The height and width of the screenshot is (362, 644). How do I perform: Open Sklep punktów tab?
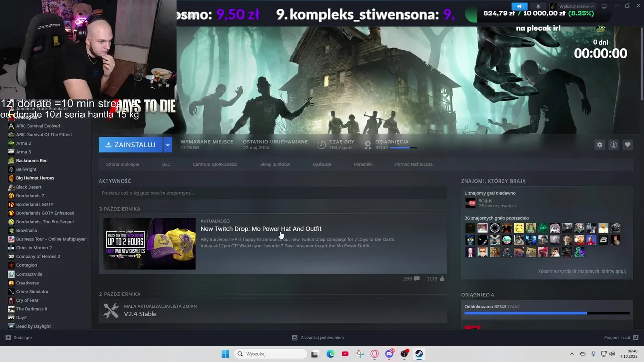tap(275, 164)
